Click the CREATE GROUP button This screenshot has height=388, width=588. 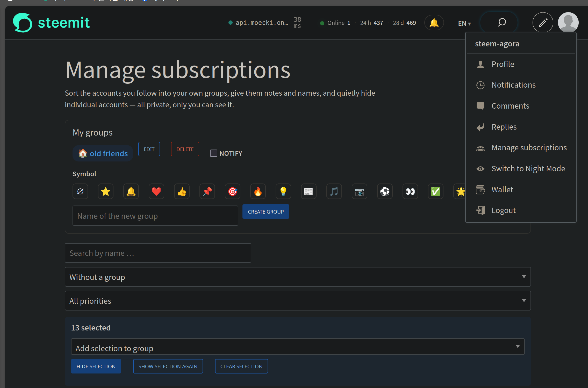pos(266,211)
